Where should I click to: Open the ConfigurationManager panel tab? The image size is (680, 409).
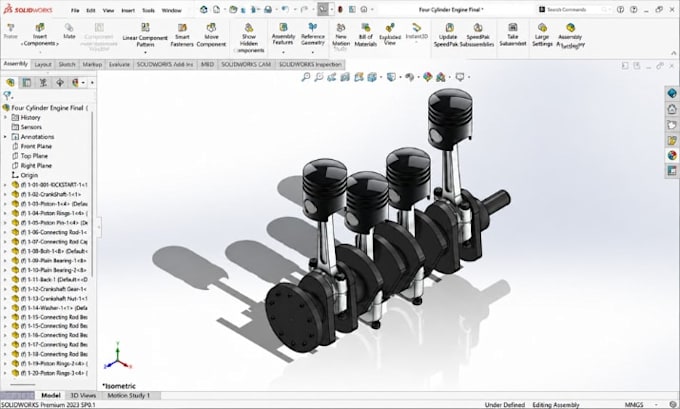click(43, 82)
